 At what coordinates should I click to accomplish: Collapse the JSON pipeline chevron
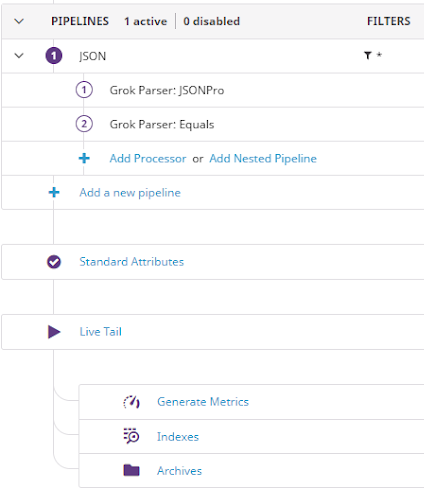[x=19, y=55]
